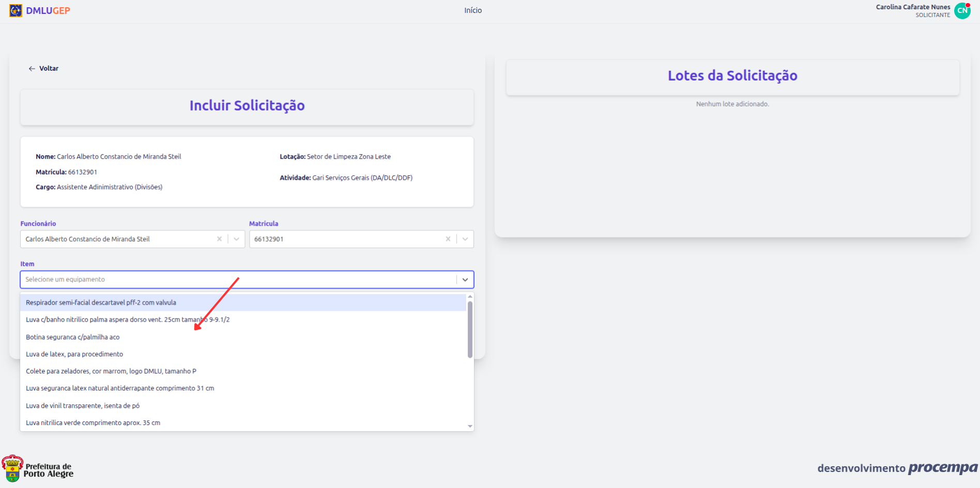Pick Colete para zeladores tamanho P
The height and width of the screenshot is (488, 980).
click(x=111, y=371)
